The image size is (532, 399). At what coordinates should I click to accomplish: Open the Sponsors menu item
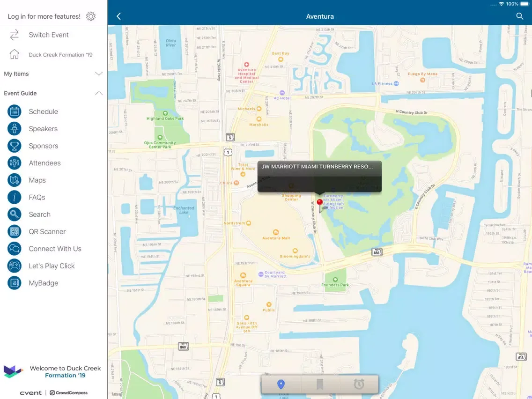(44, 146)
